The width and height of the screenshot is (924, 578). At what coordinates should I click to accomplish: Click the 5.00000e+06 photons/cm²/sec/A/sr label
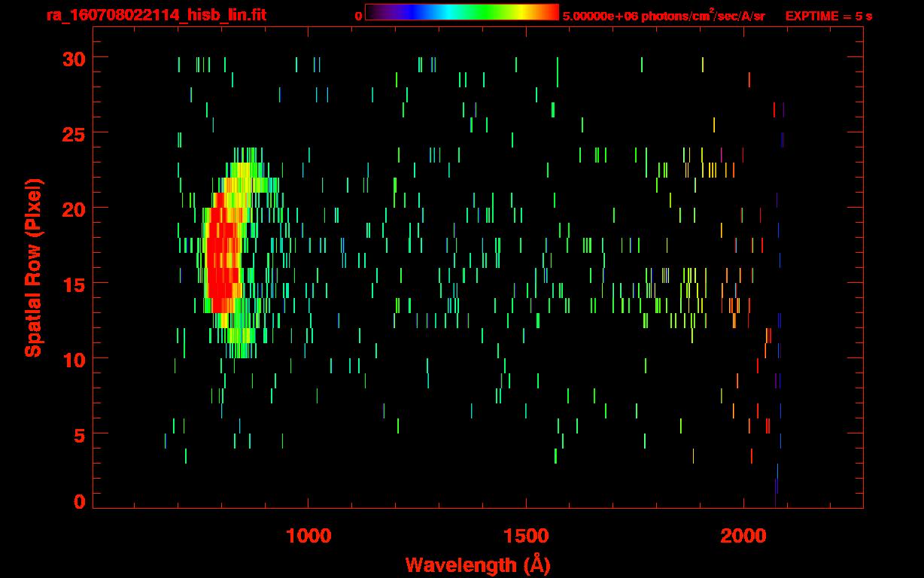pos(664,15)
